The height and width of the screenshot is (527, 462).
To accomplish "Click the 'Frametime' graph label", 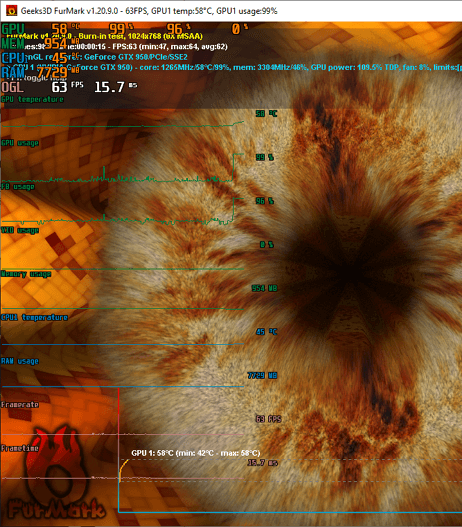I will [x=20, y=448].
